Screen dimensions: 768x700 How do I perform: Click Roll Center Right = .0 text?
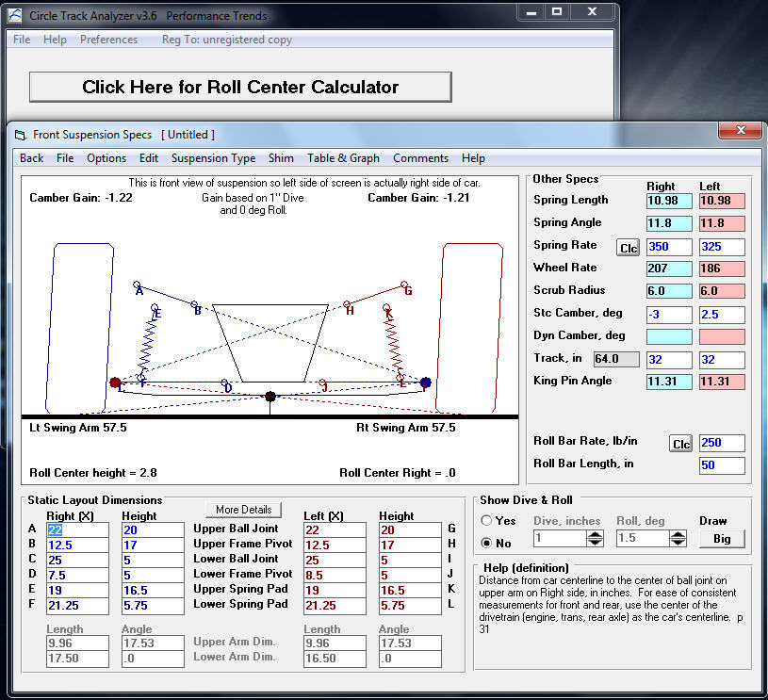[x=398, y=473]
